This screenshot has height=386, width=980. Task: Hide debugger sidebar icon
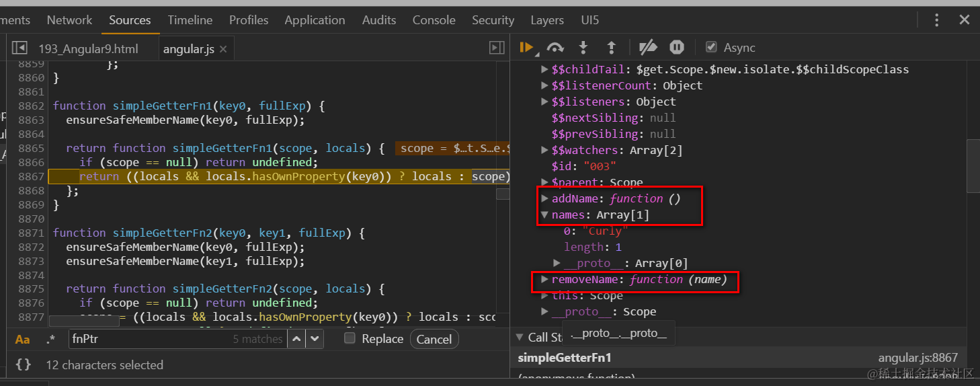pos(497,47)
